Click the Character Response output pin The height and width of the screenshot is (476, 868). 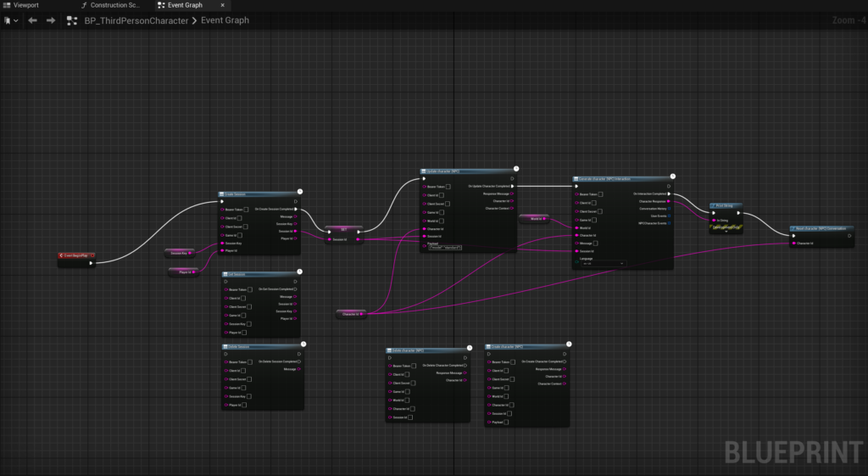point(670,202)
